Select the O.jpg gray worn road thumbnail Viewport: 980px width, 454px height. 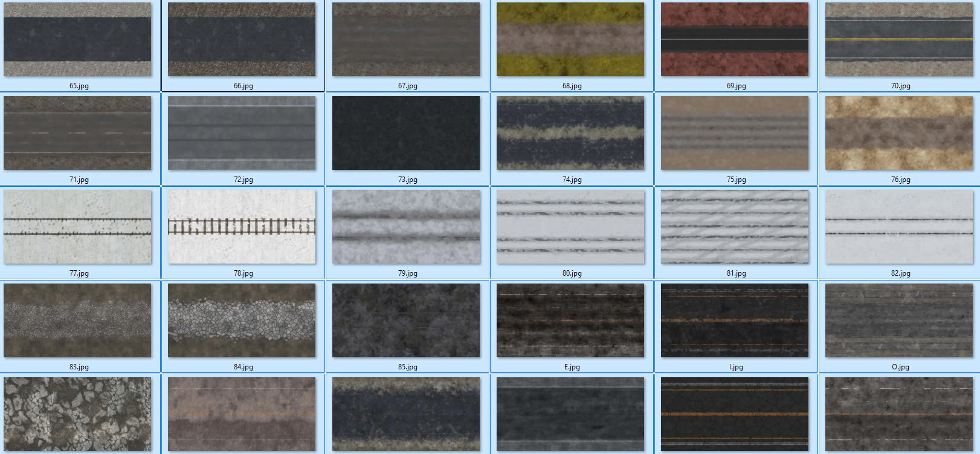899,320
